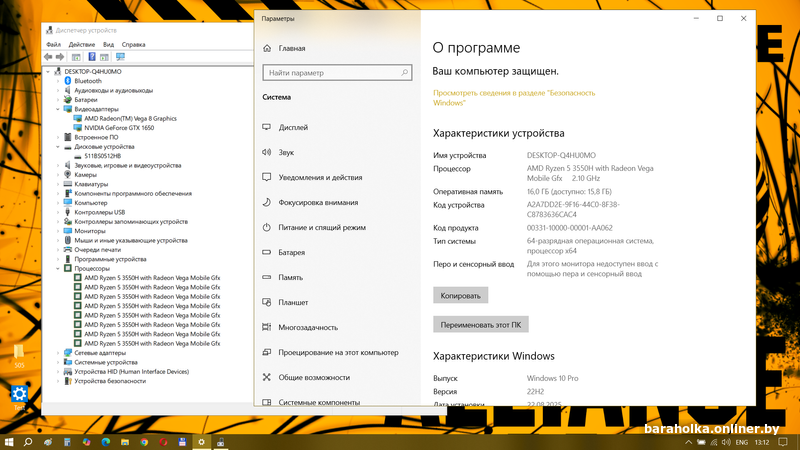Select Устройства безопасности in device tree

click(x=110, y=381)
